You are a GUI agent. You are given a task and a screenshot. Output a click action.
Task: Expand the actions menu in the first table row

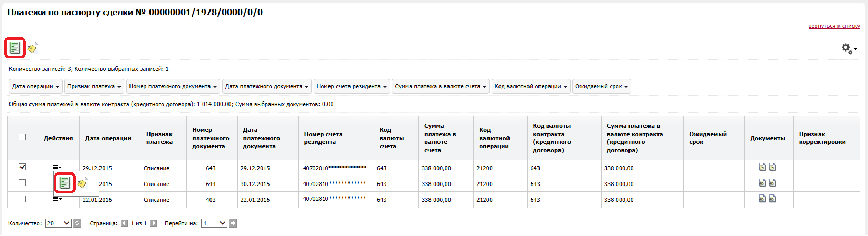57,167
